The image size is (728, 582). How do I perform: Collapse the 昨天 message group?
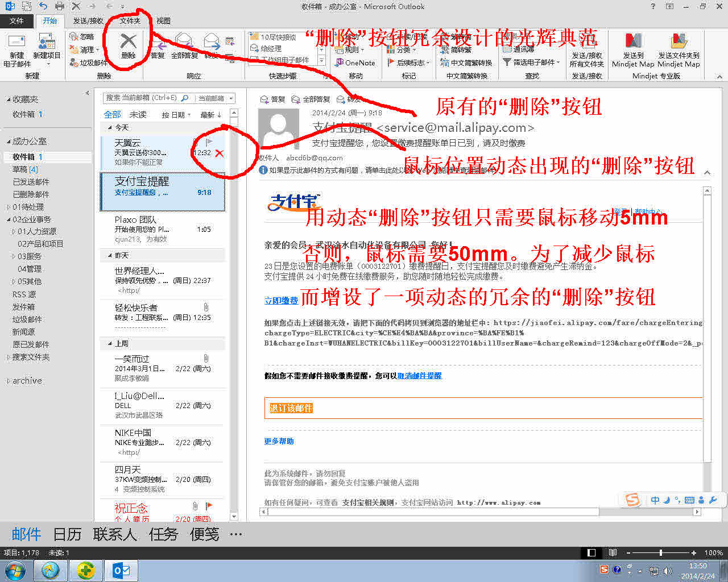pos(110,256)
